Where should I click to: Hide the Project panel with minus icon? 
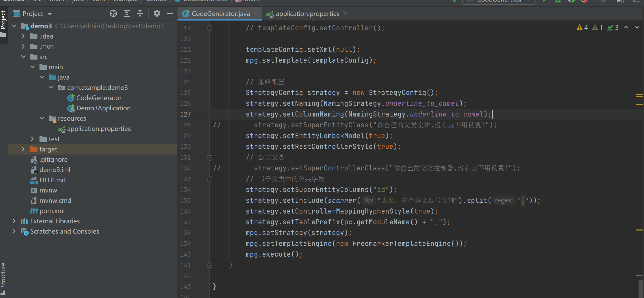click(170, 13)
